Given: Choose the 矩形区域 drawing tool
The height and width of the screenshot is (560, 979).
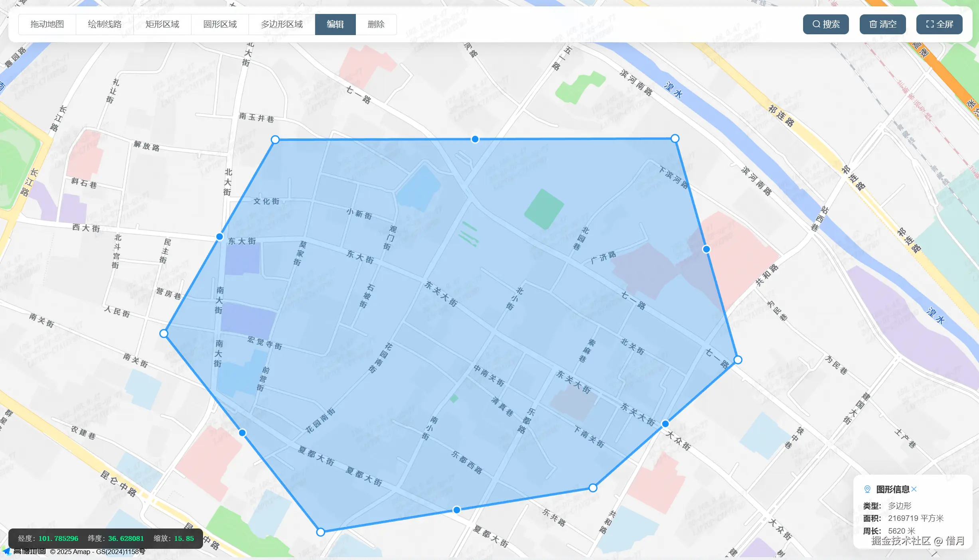Looking at the screenshot, I should (162, 24).
